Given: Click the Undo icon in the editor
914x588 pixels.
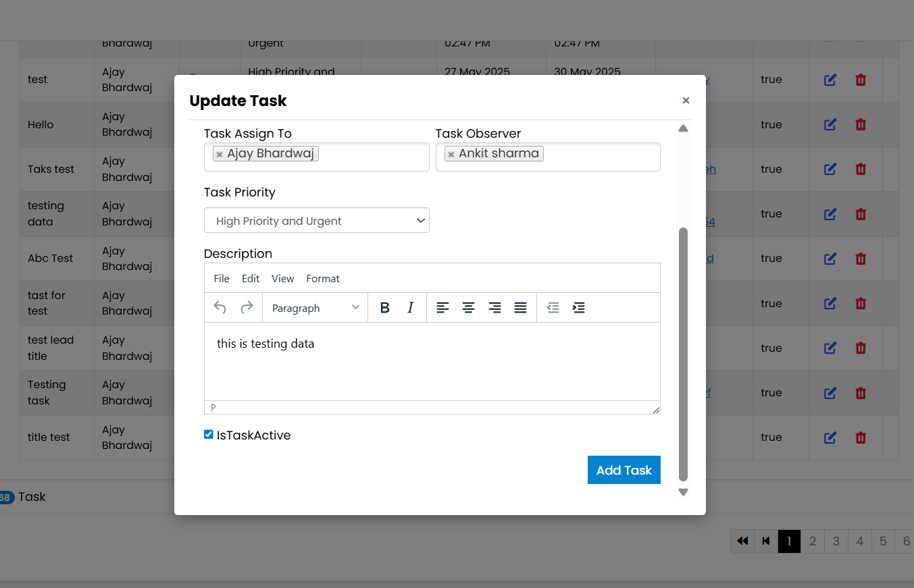Looking at the screenshot, I should (x=220, y=307).
